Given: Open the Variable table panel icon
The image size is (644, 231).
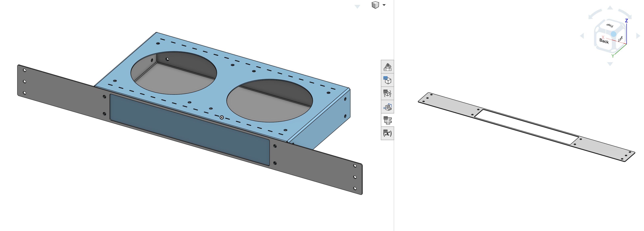Looking at the screenshot, I should coord(387,133).
